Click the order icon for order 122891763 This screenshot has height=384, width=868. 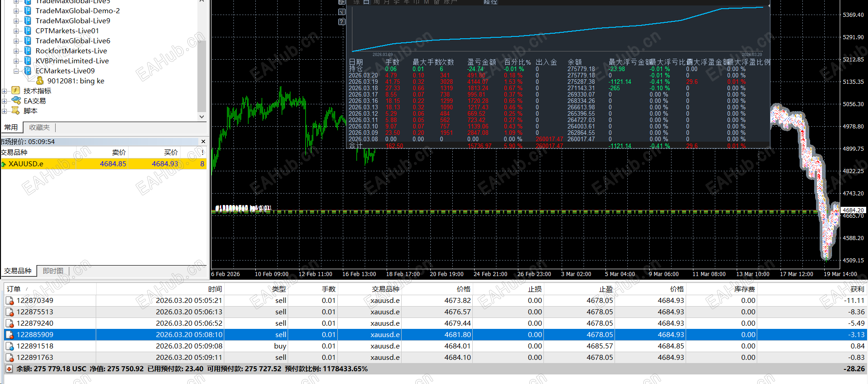pos(10,358)
